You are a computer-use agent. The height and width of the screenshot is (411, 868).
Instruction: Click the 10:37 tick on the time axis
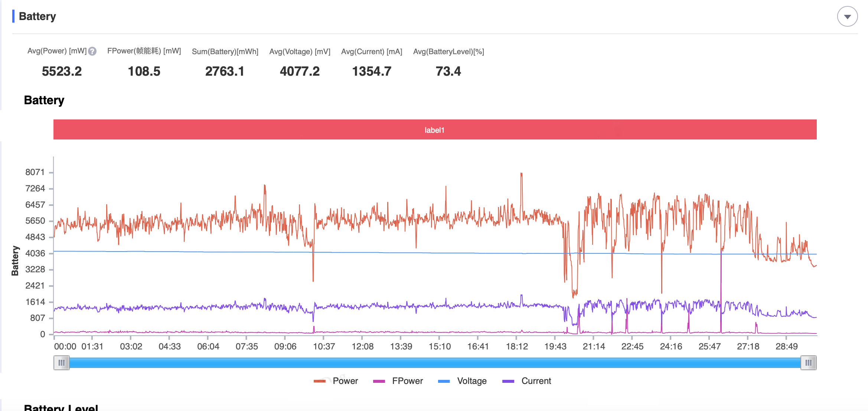(x=324, y=346)
